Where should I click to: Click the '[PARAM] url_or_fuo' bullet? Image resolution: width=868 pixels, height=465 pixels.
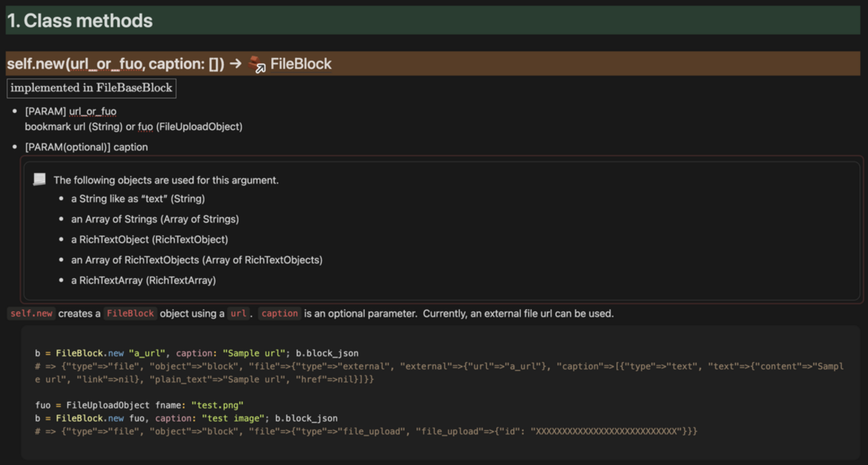click(x=71, y=111)
